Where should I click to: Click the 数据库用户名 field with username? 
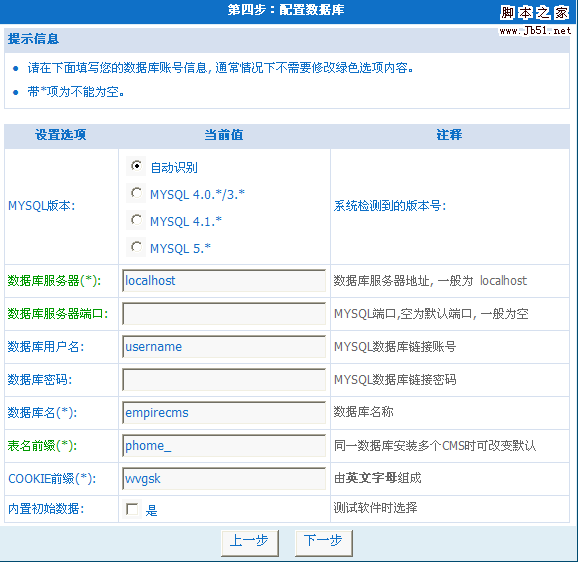point(224,346)
